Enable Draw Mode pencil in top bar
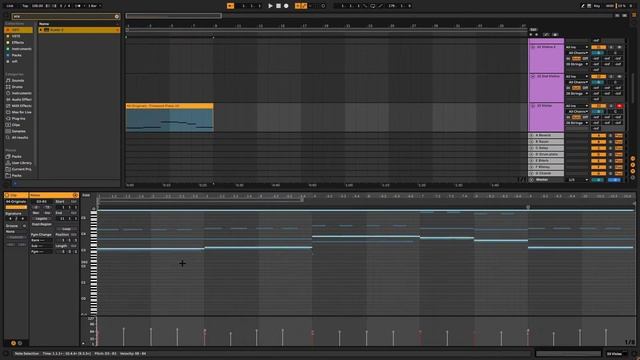The width and height of the screenshot is (640, 360). point(582,6)
